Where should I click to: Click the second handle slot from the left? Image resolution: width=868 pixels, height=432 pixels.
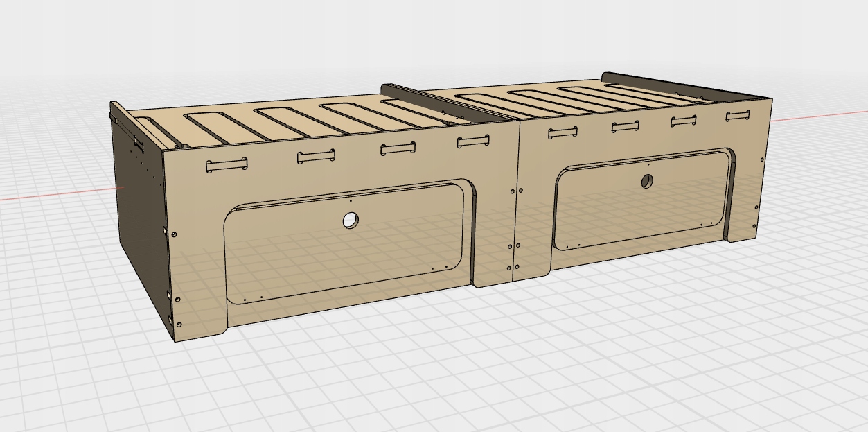317,157
